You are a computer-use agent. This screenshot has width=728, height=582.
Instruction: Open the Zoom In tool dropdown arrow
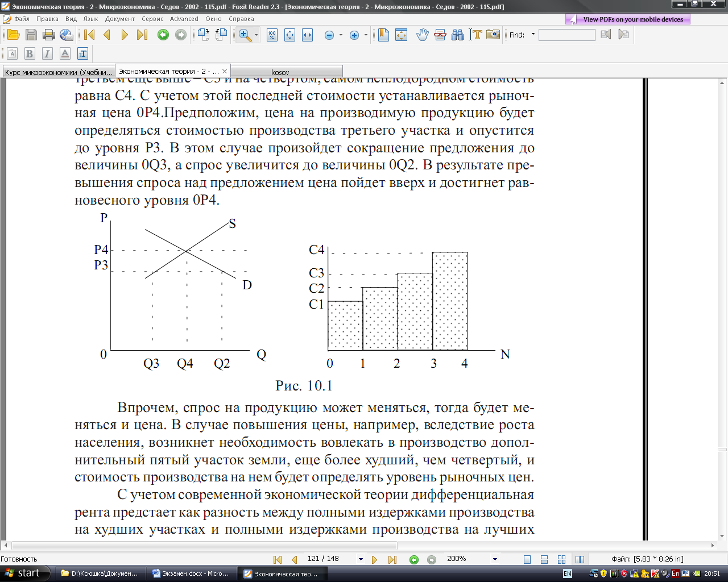(x=256, y=35)
